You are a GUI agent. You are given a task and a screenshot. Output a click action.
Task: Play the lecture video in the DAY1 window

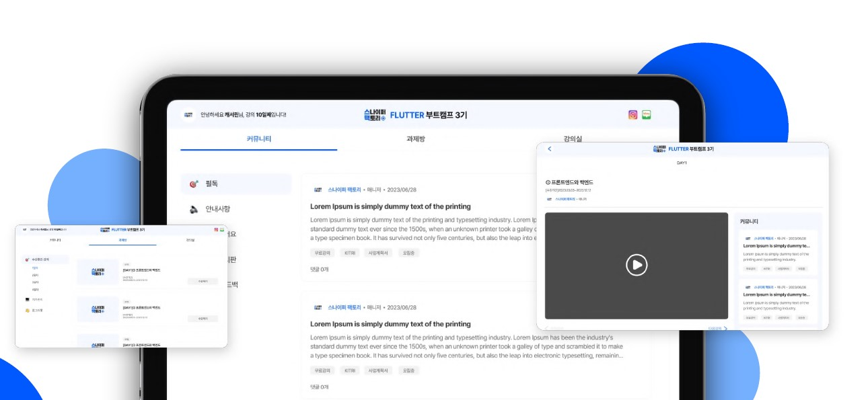(636, 265)
